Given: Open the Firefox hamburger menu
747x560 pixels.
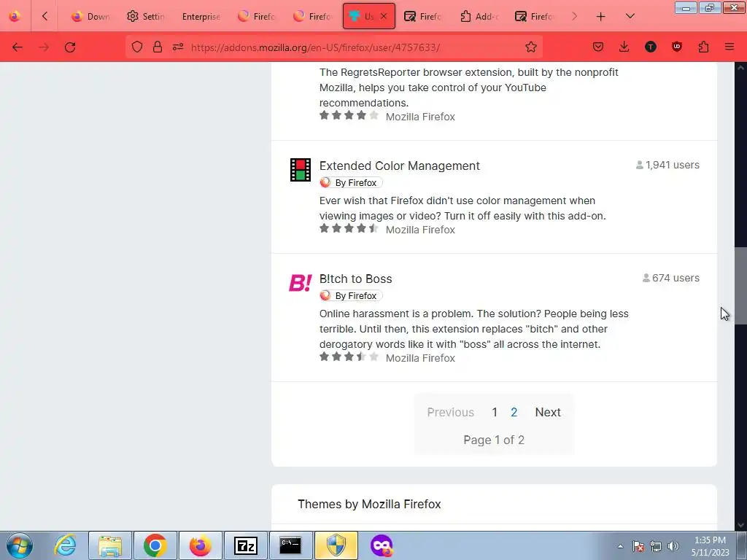Looking at the screenshot, I should tap(729, 47).
